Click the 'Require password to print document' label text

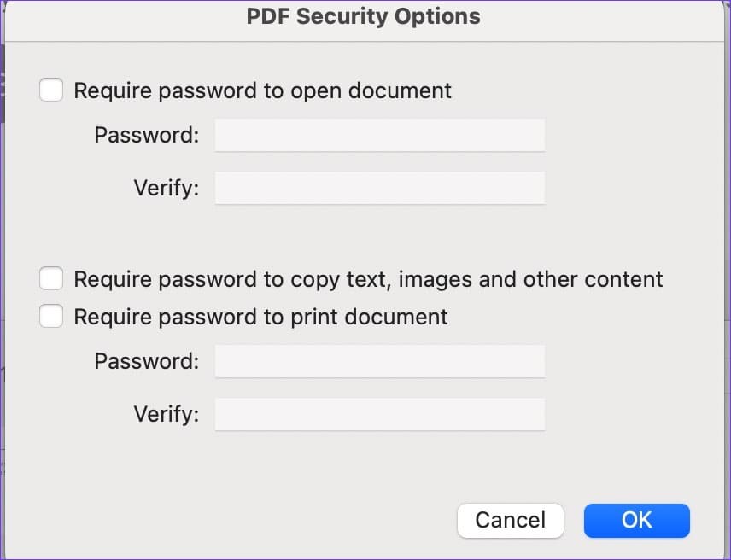click(x=260, y=317)
